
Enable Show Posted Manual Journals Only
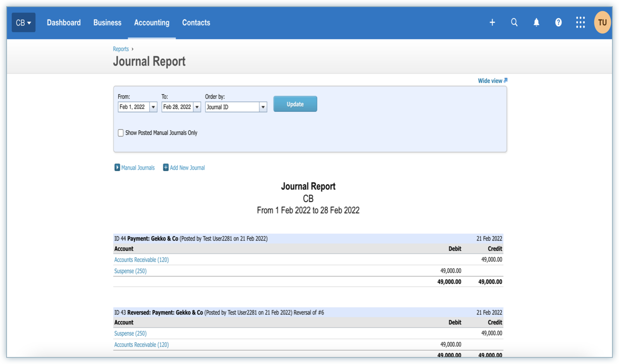(x=121, y=133)
